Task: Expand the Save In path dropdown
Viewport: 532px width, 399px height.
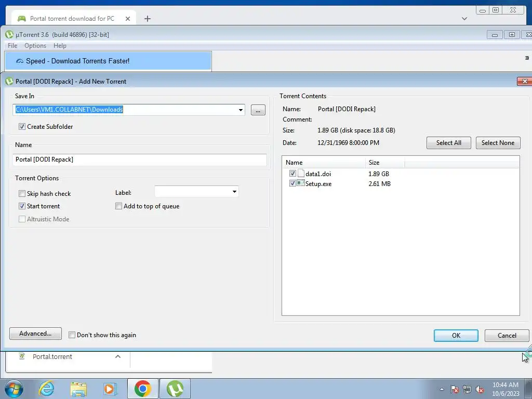Action: click(241, 110)
